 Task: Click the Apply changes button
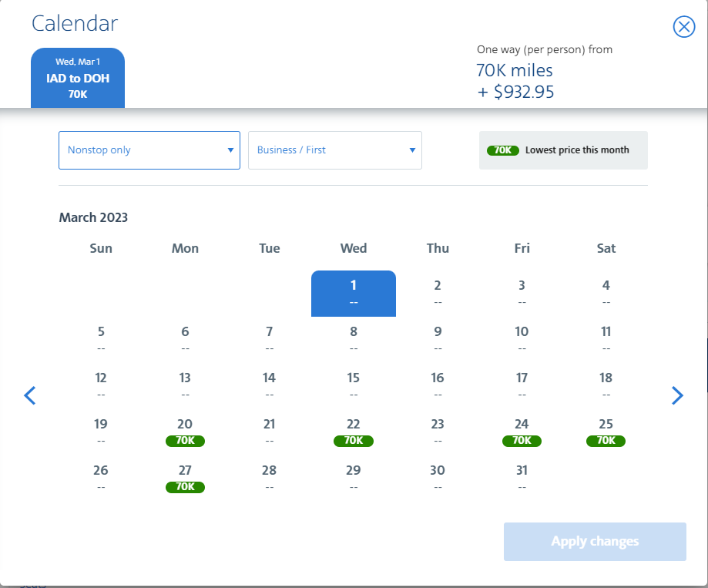click(595, 541)
